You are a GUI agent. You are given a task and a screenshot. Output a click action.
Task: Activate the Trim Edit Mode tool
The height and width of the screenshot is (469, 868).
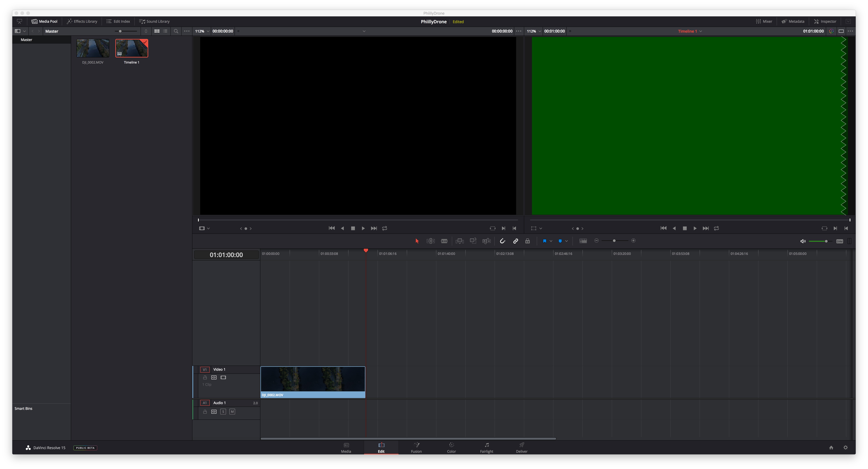pos(431,241)
